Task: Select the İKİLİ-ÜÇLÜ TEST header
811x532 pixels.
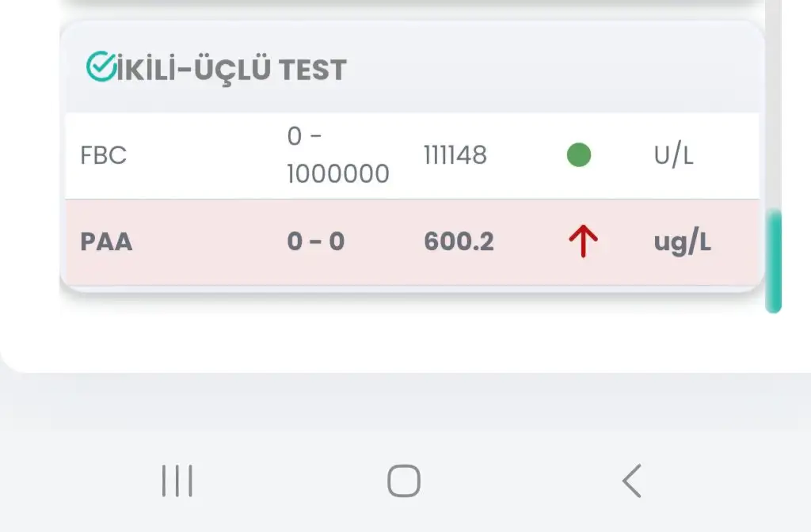Action: tap(231, 70)
